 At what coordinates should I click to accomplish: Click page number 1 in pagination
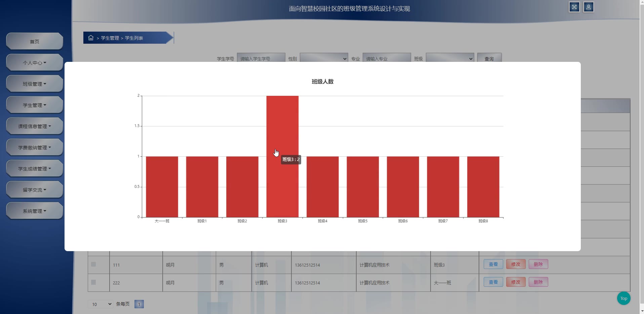(x=139, y=304)
